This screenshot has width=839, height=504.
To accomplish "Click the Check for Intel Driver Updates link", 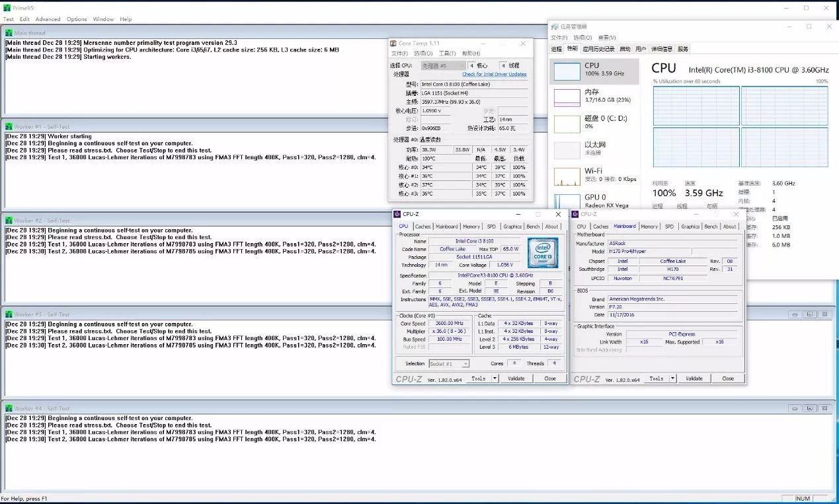I will 494,75.
